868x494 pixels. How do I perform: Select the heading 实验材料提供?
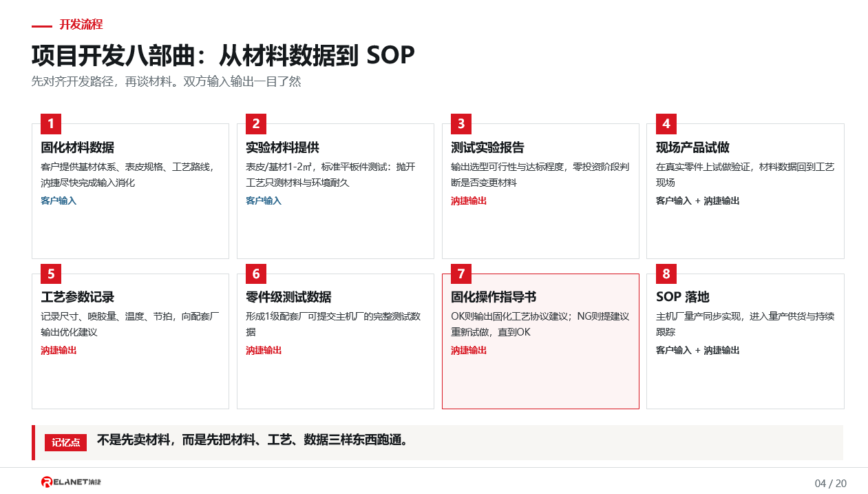point(283,147)
